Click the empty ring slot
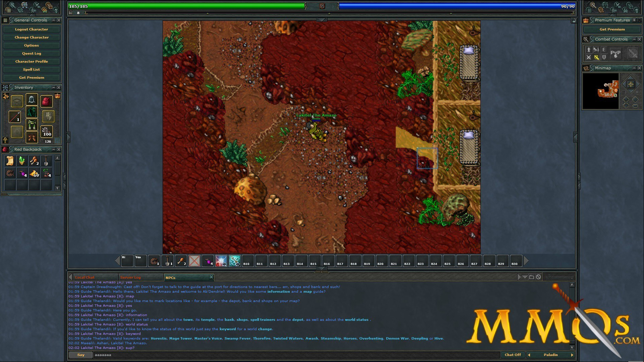This screenshot has width=644, height=362. tap(17, 132)
